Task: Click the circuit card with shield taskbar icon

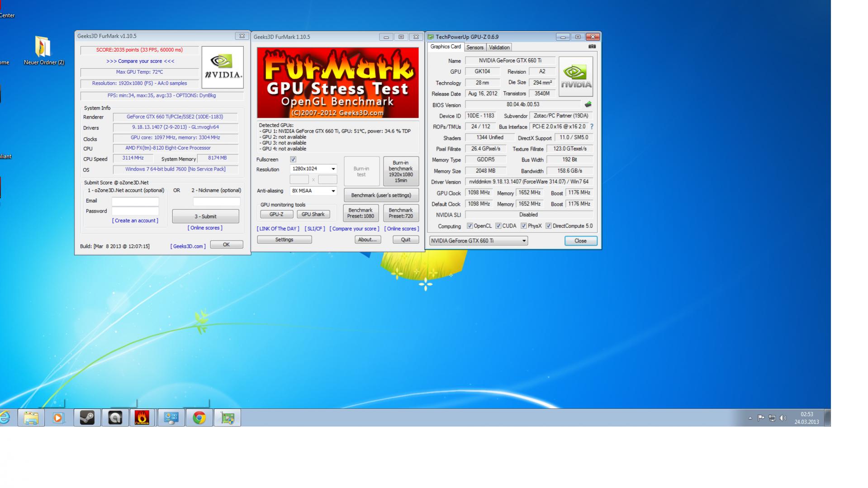Action: coord(228,418)
